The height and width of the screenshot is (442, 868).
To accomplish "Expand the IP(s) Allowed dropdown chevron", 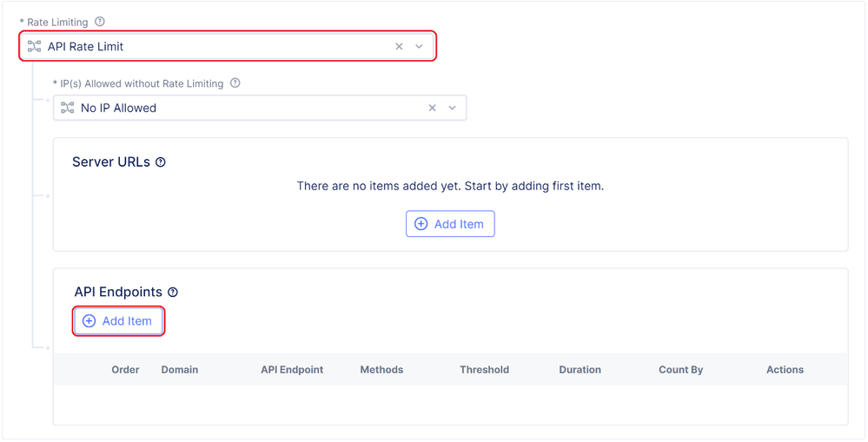I will coord(453,109).
